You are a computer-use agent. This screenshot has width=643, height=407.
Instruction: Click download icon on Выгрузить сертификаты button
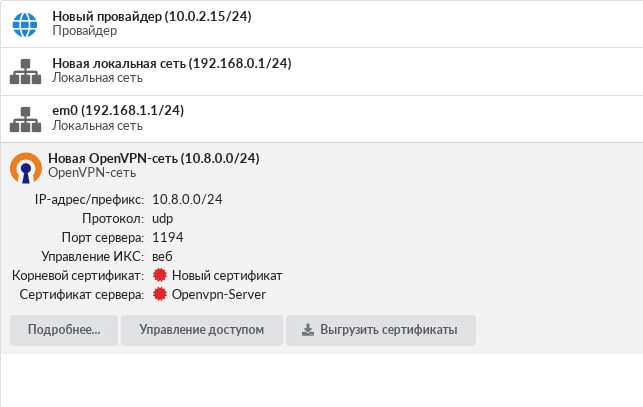(x=308, y=330)
